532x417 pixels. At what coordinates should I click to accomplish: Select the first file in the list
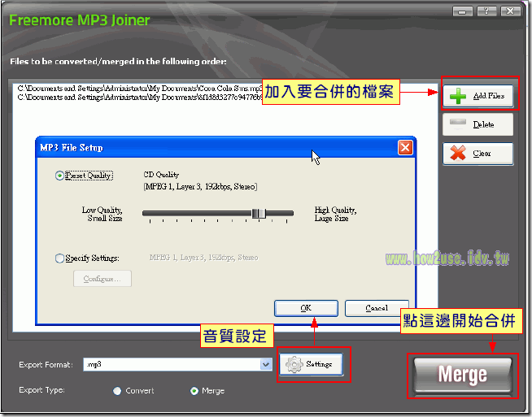[x=138, y=87]
